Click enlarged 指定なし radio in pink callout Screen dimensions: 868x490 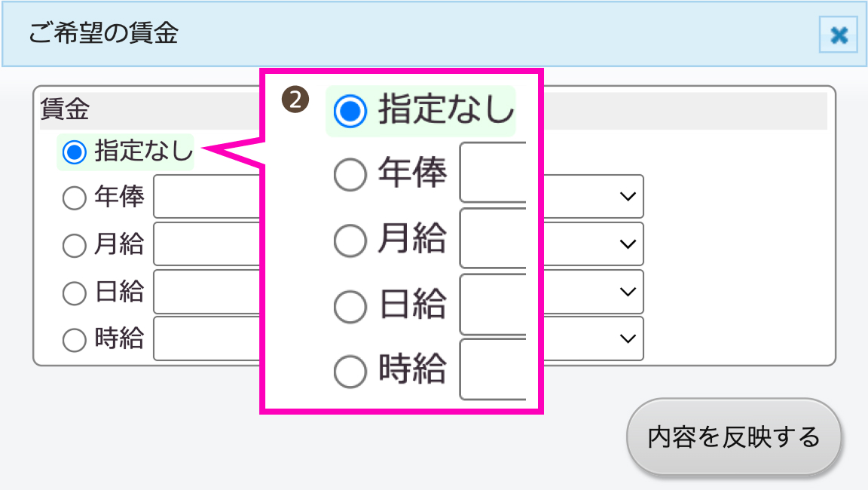[350, 112]
